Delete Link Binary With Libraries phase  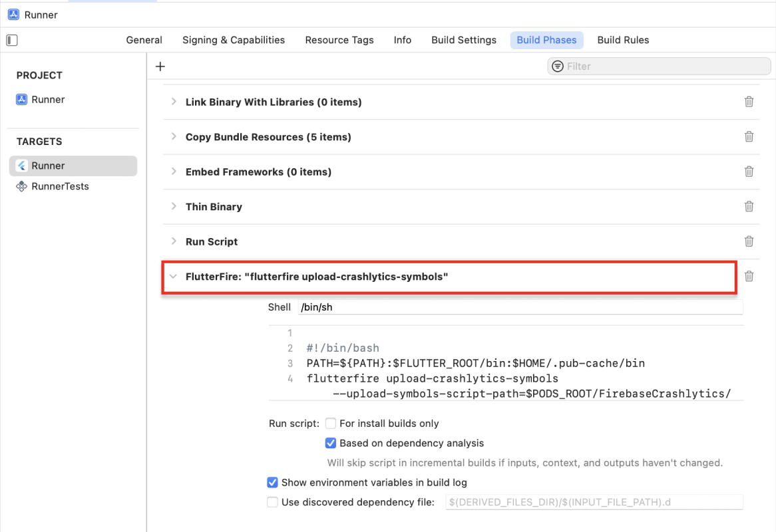click(749, 102)
